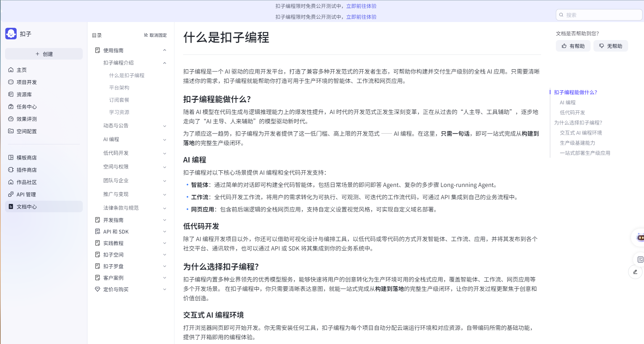Click the 扣子空间 document icon
This screenshot has height=344, width=644.
98,254
